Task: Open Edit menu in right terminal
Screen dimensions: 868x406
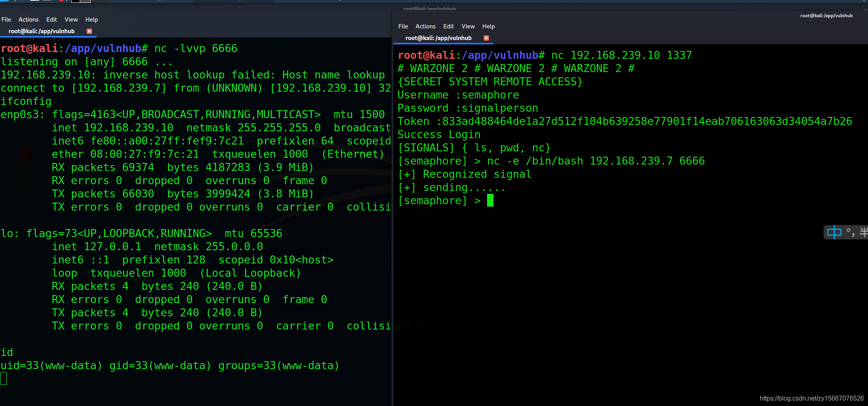Action: coord(448,26)
